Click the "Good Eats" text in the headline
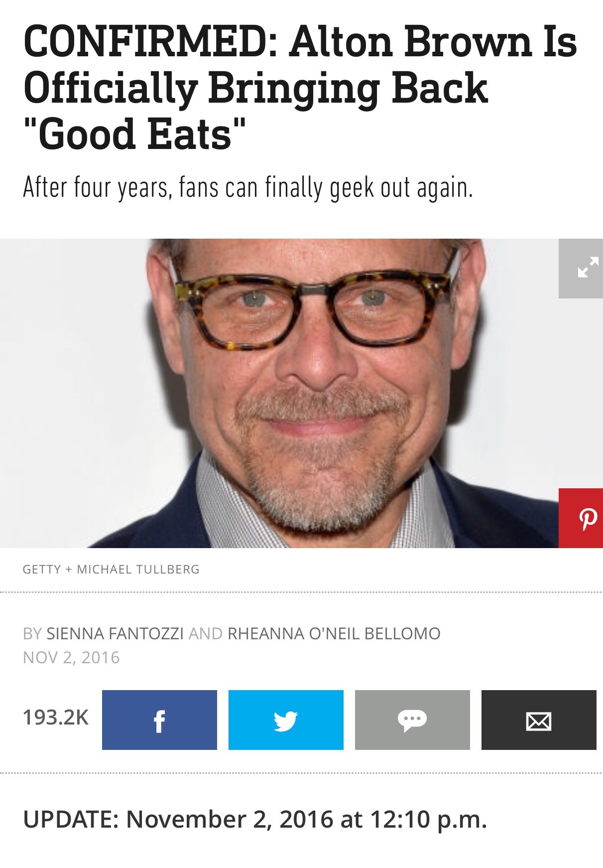The width and height of the screenshot is (603, 868). [x=134, y=135]
